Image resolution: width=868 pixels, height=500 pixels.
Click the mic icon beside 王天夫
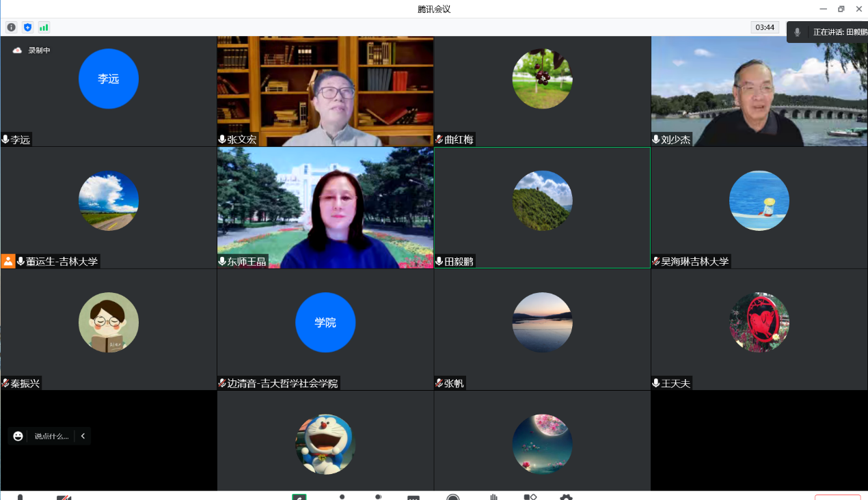pyautogui.click(x=656, y=383)
